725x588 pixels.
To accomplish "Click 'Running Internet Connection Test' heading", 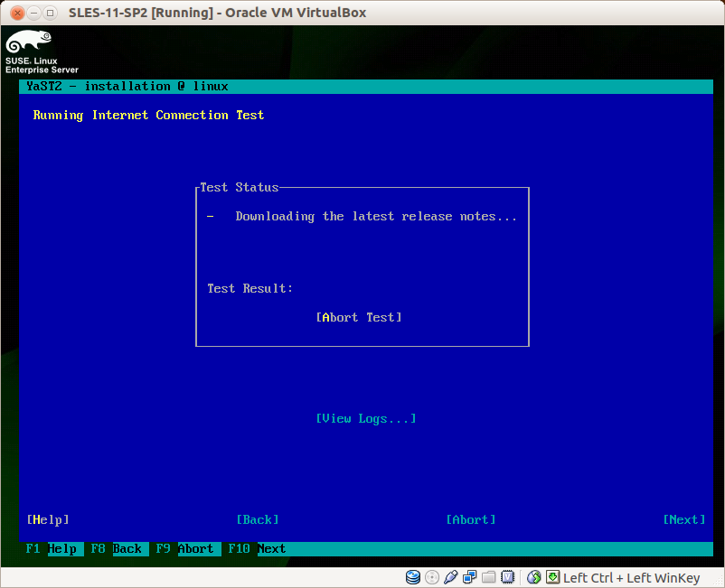I will pos(148,115).
